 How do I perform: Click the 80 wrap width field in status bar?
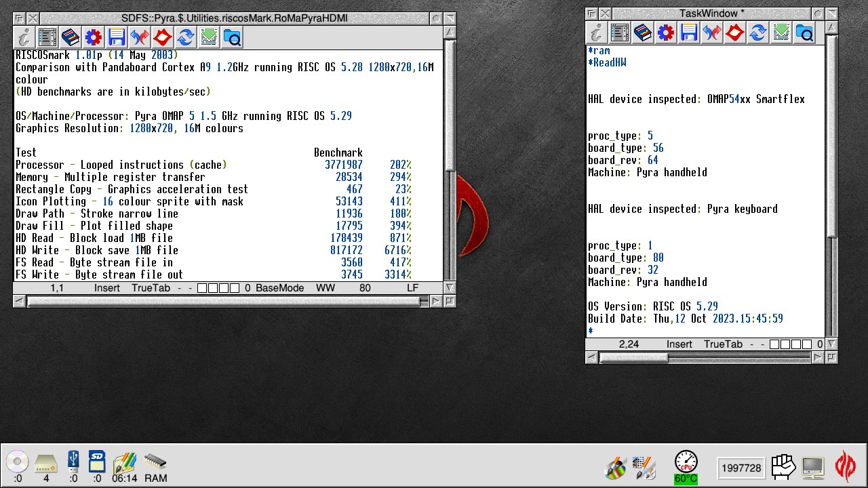pos(365,288)
